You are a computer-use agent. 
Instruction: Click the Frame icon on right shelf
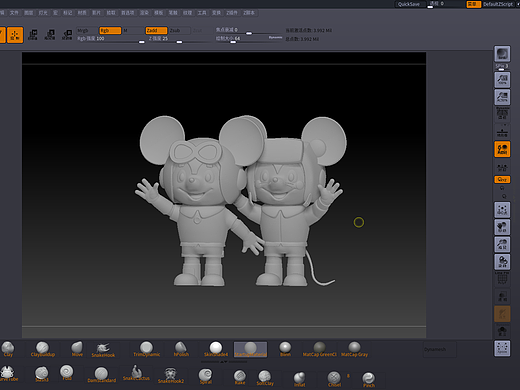[x=502, y=210]
